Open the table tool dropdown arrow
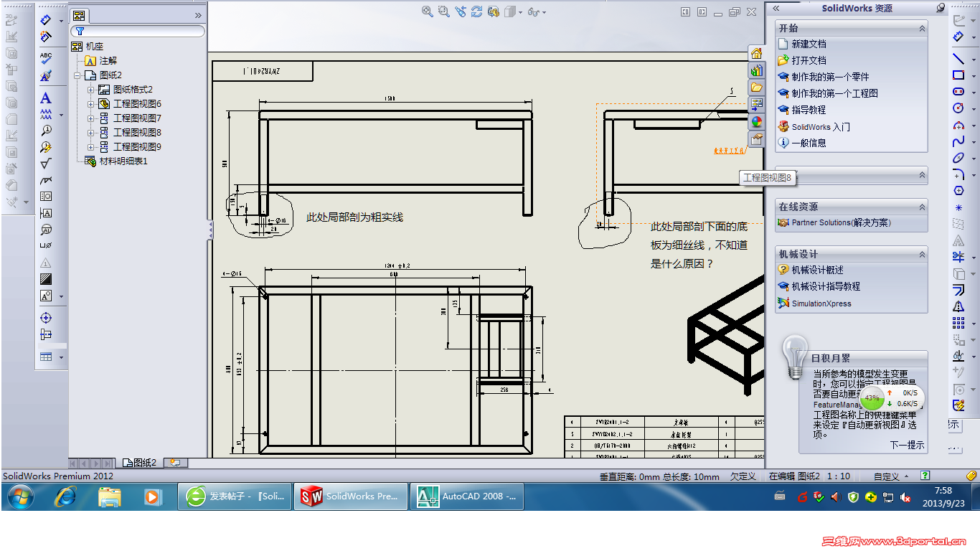 tap(61, 357)
